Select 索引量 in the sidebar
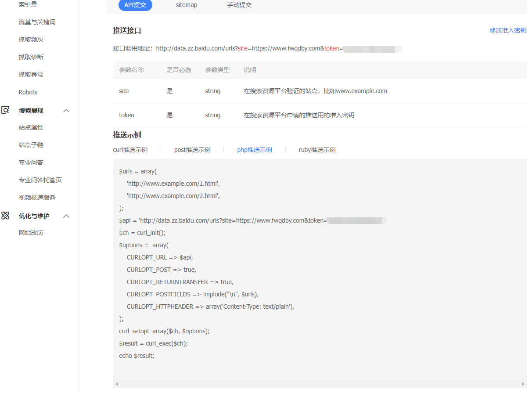The image size is (532, 393). (28, 4)
